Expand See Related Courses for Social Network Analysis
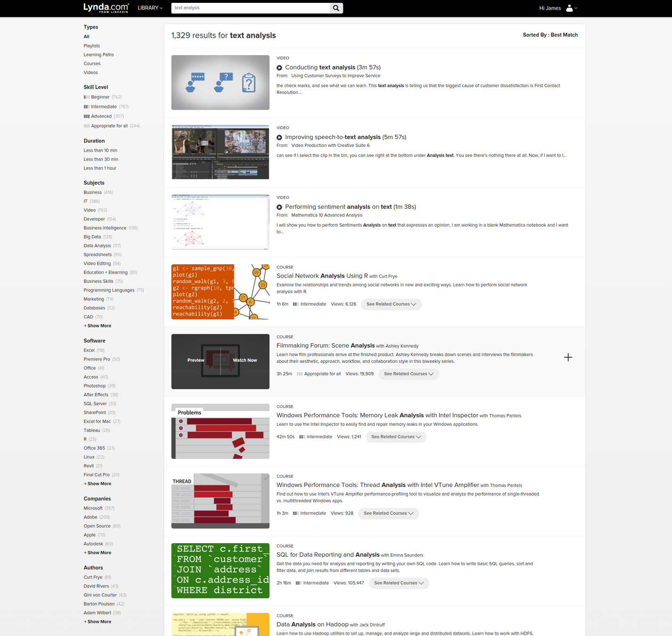The height and width of the screenshot is (636, 672). [x=391, y=304]
